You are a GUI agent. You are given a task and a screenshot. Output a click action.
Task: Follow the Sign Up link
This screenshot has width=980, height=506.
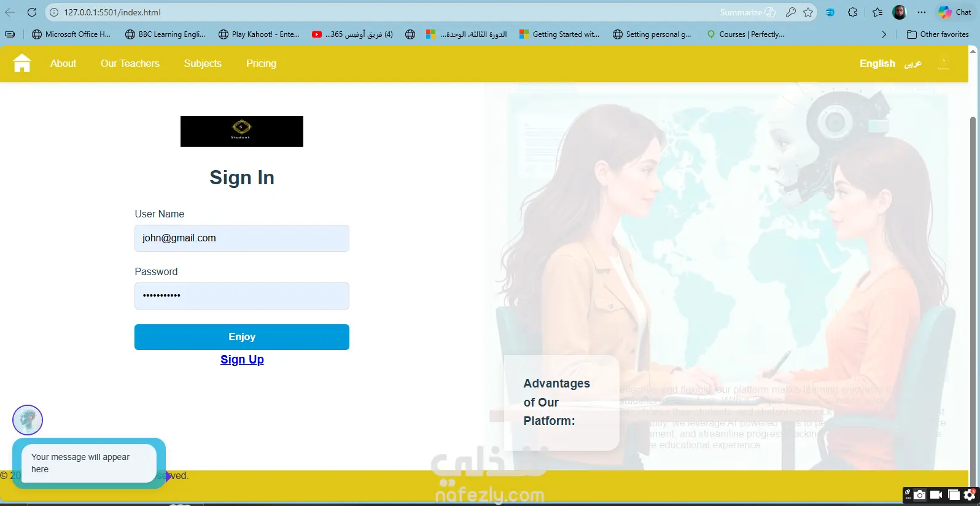tap(242, 360)
